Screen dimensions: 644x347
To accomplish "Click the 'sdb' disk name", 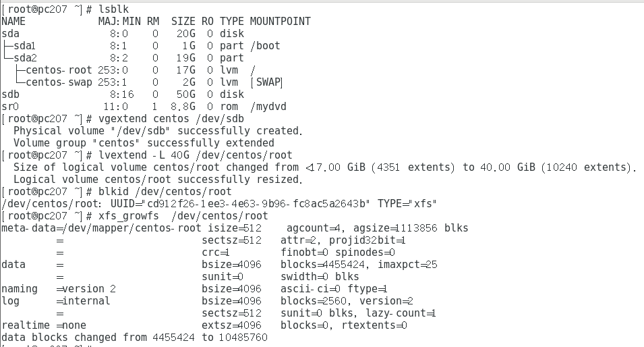I will (10, 94).
